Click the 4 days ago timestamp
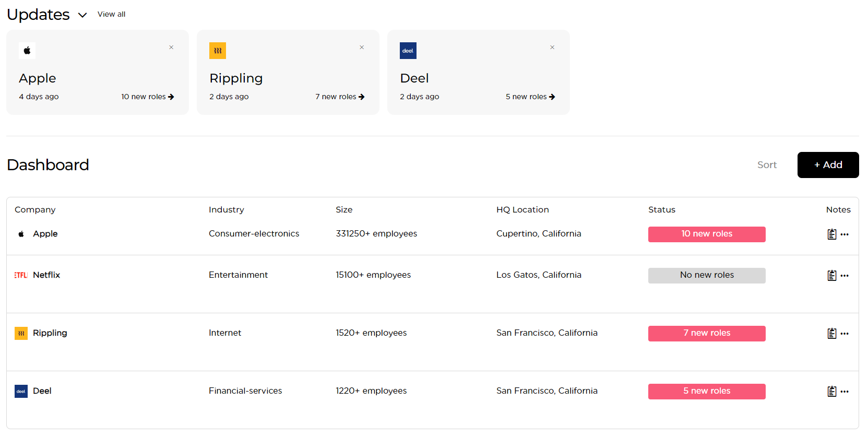This screenshot has height=437, width=868. click(39, 97)
